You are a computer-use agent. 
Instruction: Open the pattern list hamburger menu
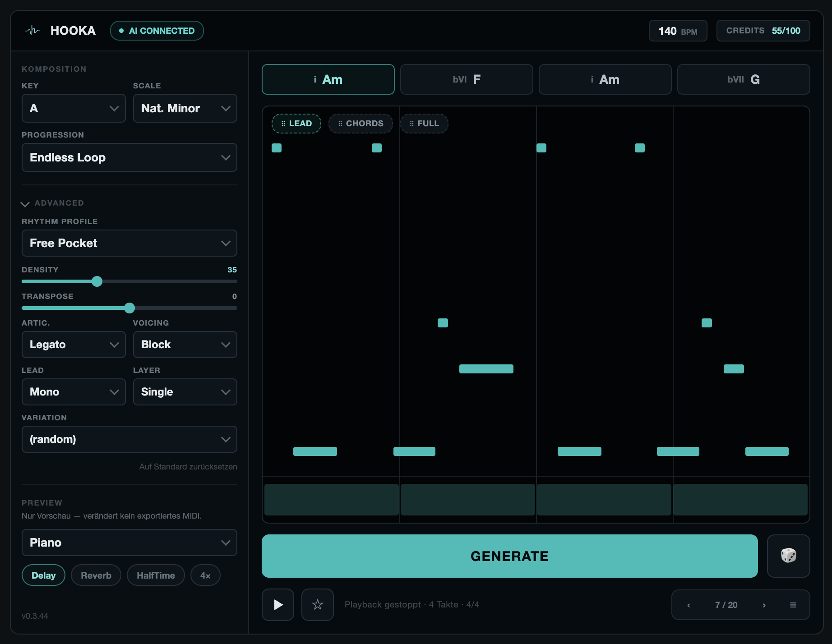[x=793, y=605]
